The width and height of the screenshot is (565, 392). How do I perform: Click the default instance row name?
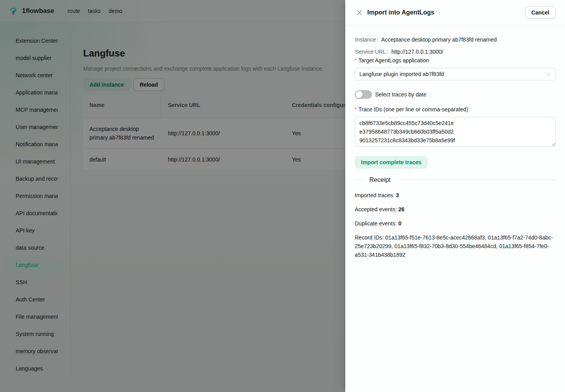(98, 160)
